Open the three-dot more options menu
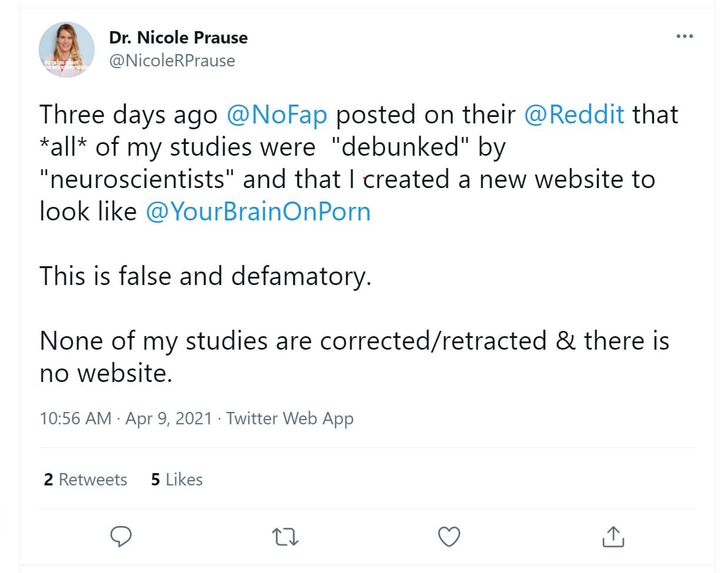Screen dimensions: 728x573 click(x=685, y=36)
